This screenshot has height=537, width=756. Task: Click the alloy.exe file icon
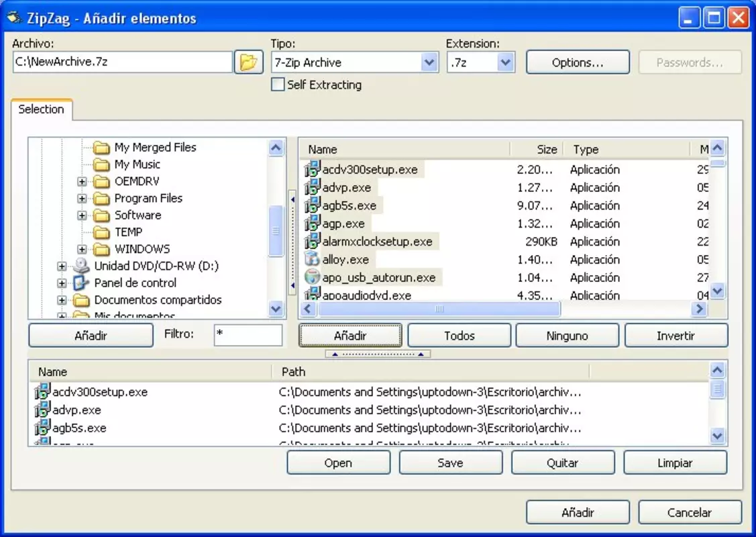313,259
